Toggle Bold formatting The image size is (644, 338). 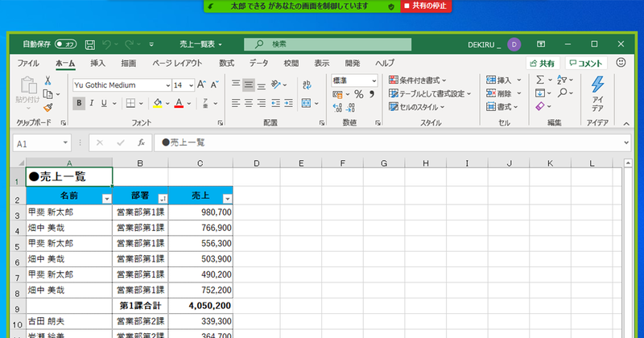point(79,103)
